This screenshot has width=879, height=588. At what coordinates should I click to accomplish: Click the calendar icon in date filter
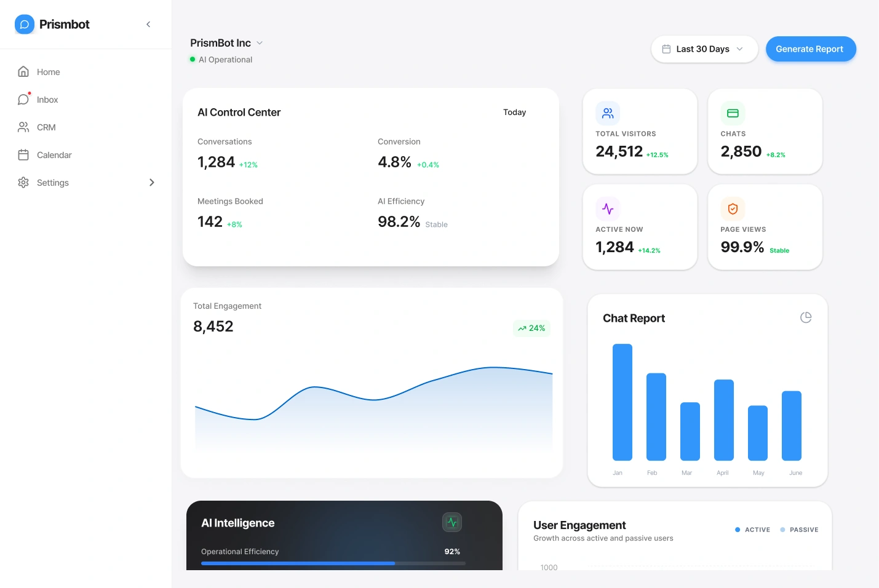pos(666,49)
